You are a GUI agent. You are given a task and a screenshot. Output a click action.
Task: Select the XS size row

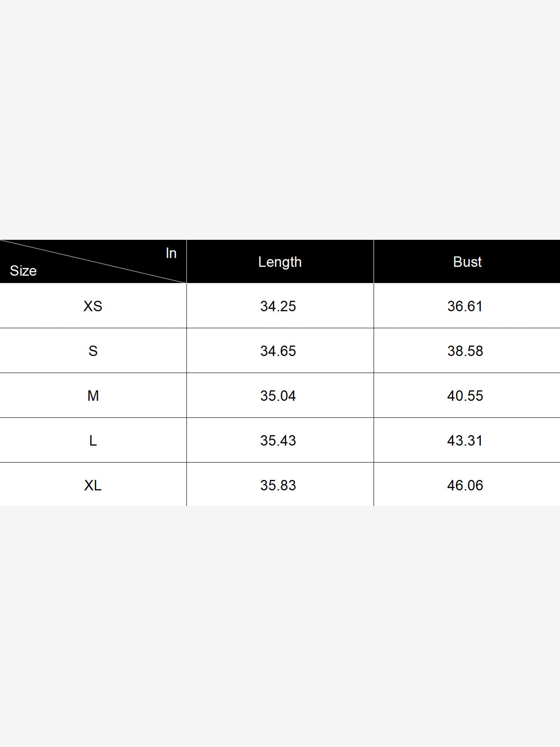tap(280, 306)
